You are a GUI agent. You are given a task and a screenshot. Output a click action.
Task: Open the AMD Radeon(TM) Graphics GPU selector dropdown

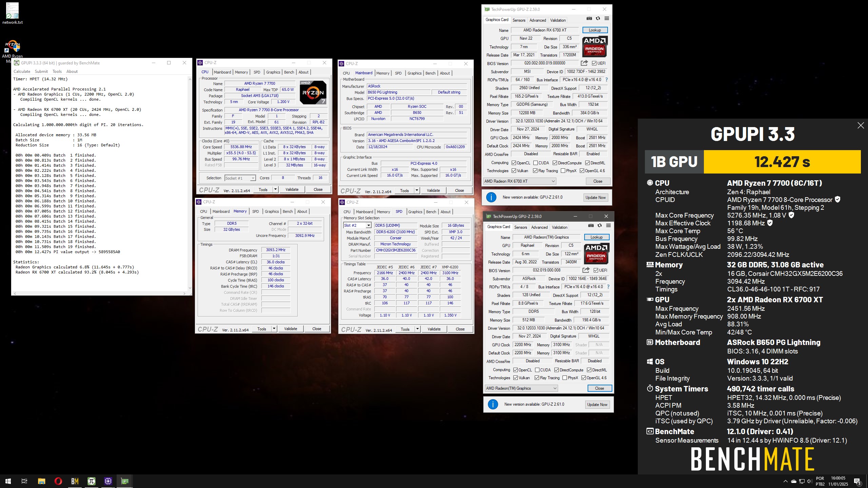pos(521,388)
